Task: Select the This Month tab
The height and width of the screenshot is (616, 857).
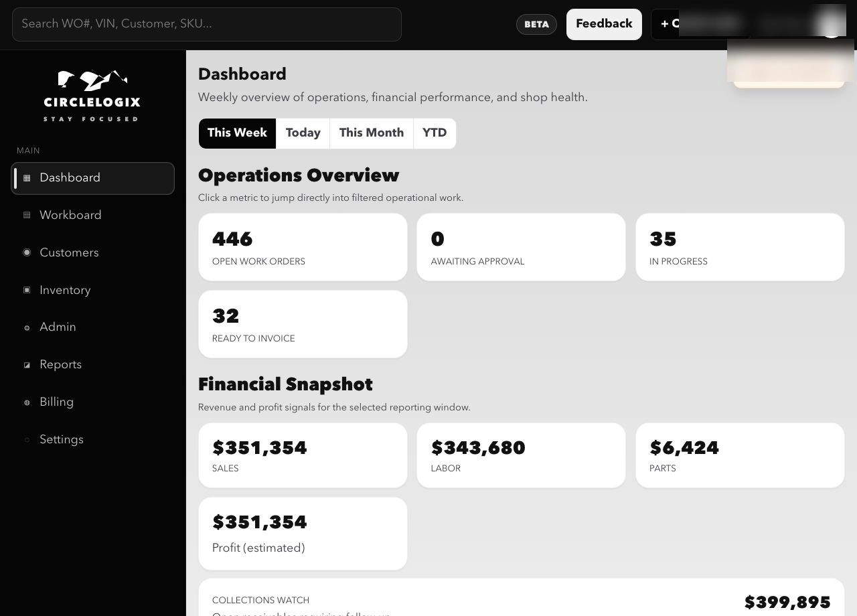Action: (372, 133)
